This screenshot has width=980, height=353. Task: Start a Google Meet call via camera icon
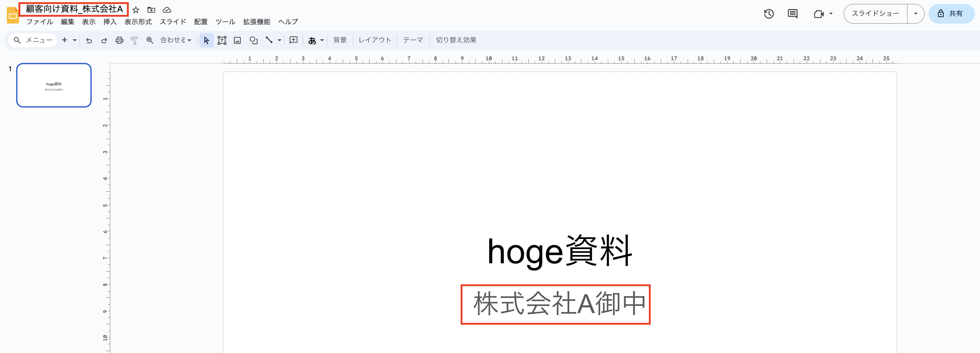pos(819,14)
